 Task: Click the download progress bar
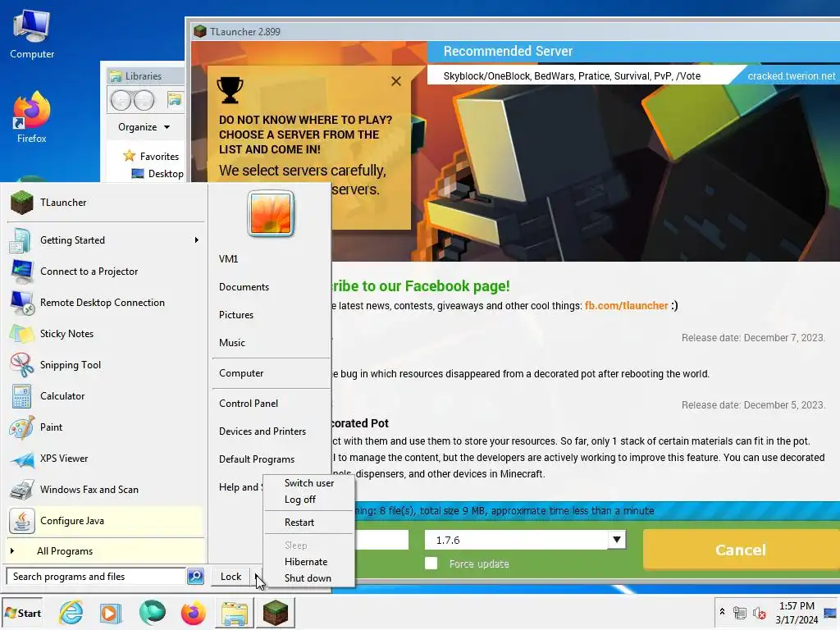click(596, 510)
